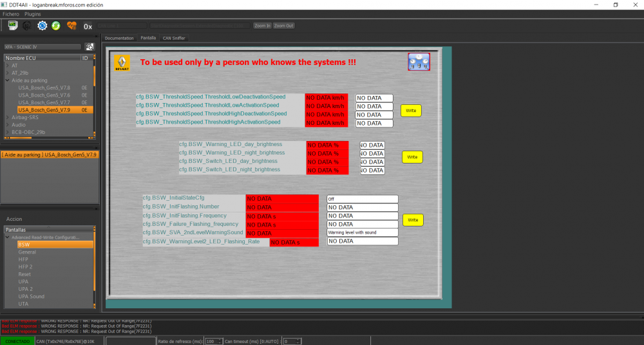Collapse the Aide au parking group
Image resolution: width=644 pixels, height=345 pixels.
tap(7, 80)
